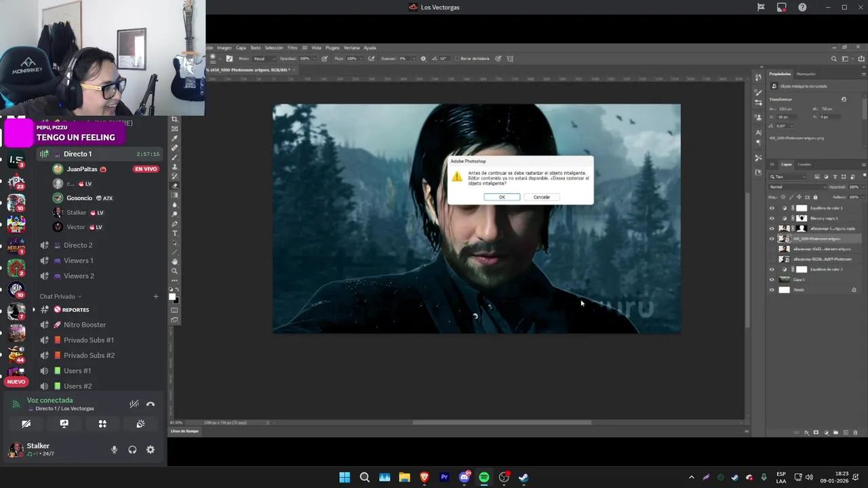Mute microphone in Discord user panel
868x488 pixels.
(114, 449)
